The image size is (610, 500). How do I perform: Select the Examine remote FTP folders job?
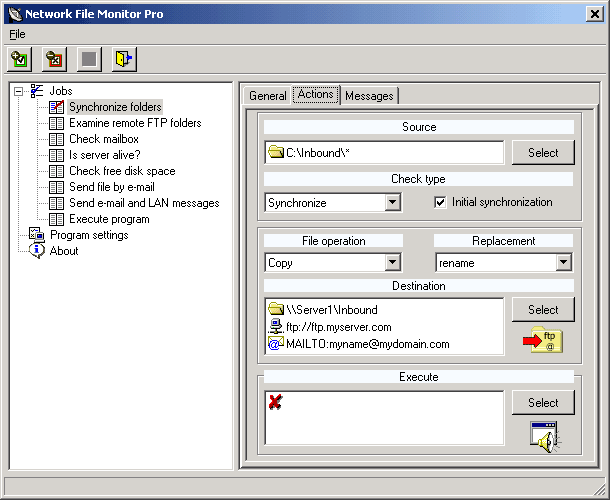[x=135, y=123]
